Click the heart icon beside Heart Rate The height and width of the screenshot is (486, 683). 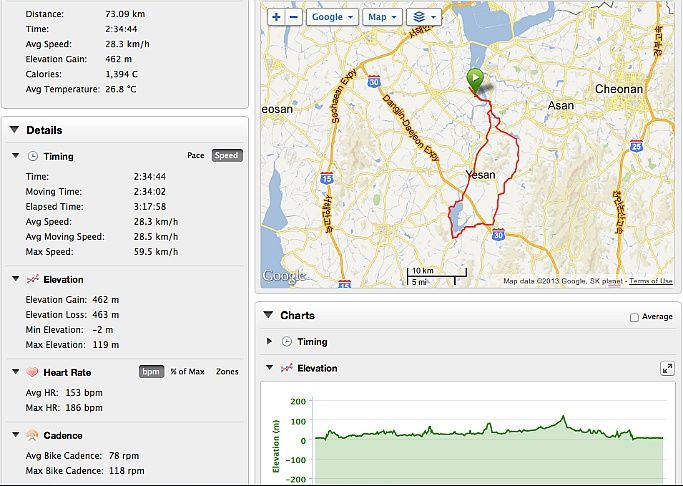[32, 372]
